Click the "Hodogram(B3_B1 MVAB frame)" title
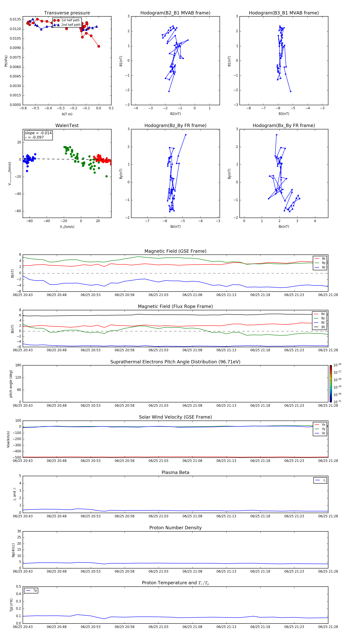 (284, 13)
